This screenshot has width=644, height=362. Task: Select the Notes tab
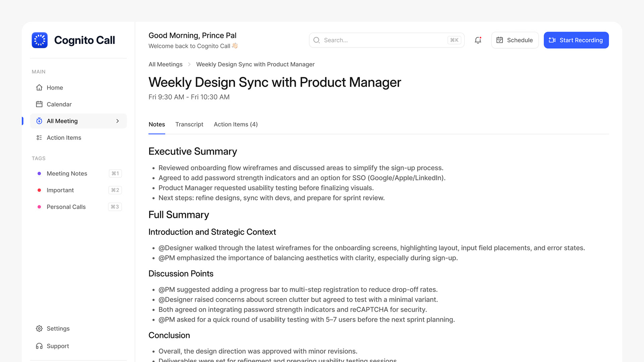pos(157,124)
